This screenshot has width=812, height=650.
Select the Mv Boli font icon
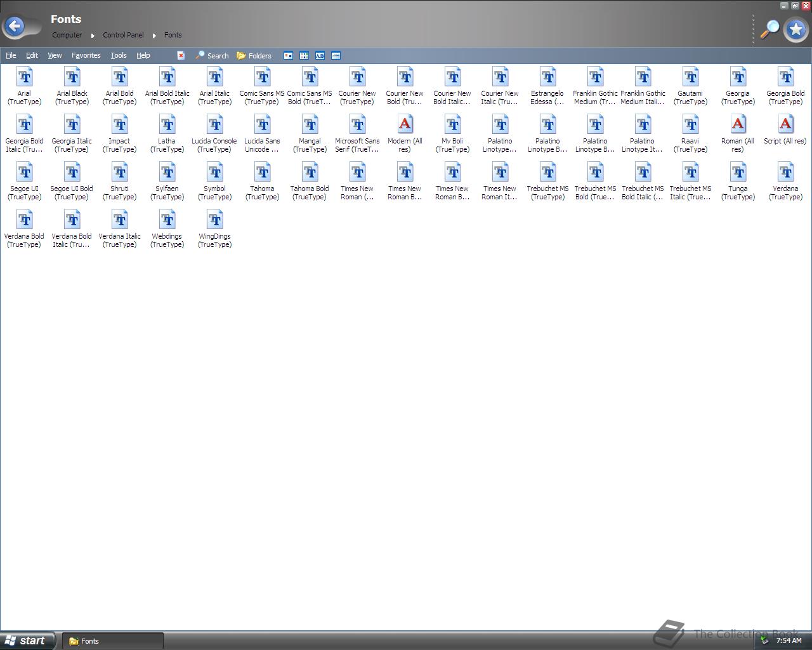(x=452, y=133)
